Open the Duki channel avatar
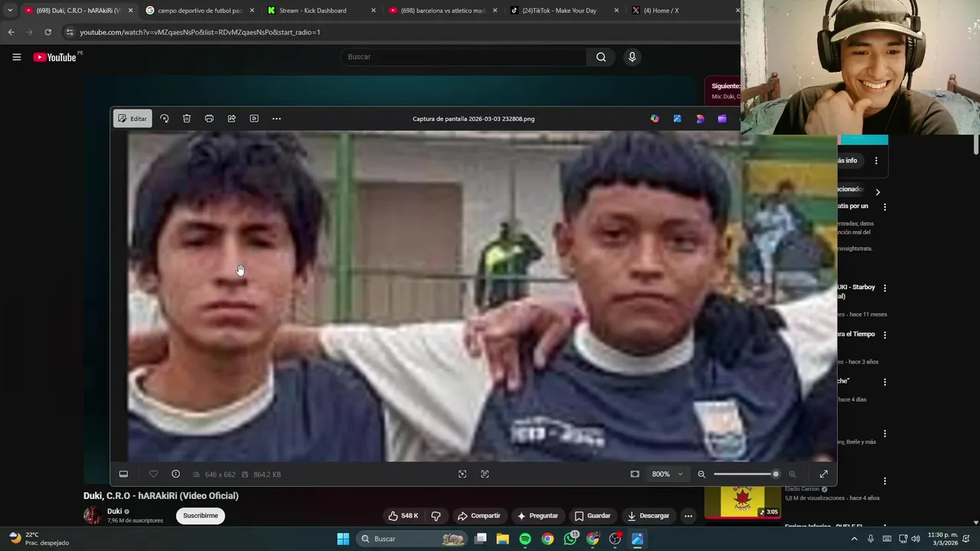980x551 pixels. coord(92,515)
